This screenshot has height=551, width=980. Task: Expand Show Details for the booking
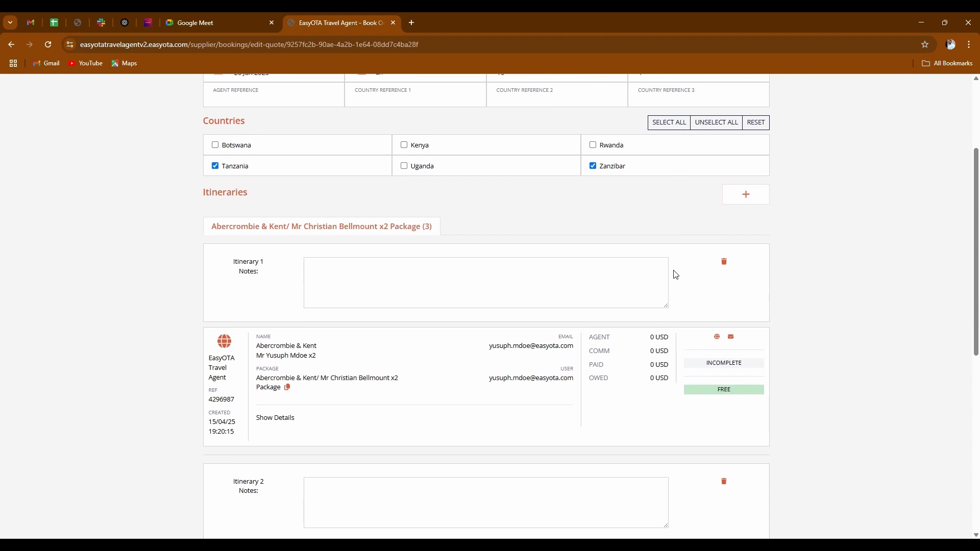(275, 418)
